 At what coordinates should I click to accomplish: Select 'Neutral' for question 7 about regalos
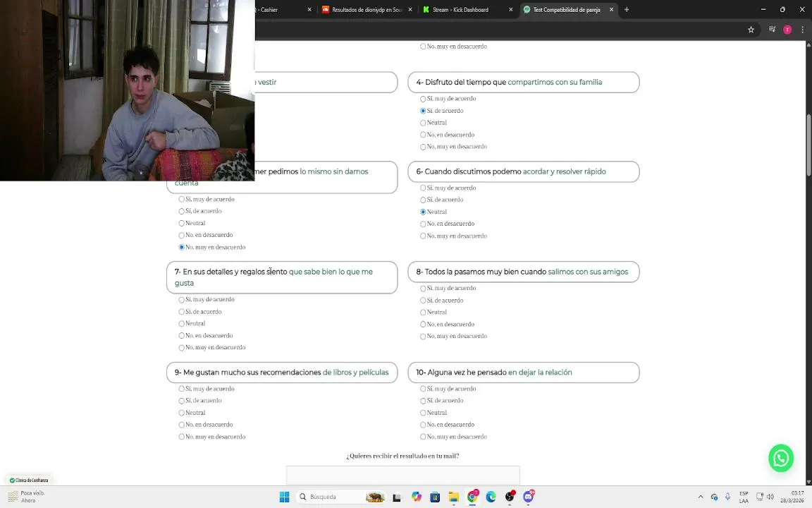pyautogui.click(x=181, y=323)
